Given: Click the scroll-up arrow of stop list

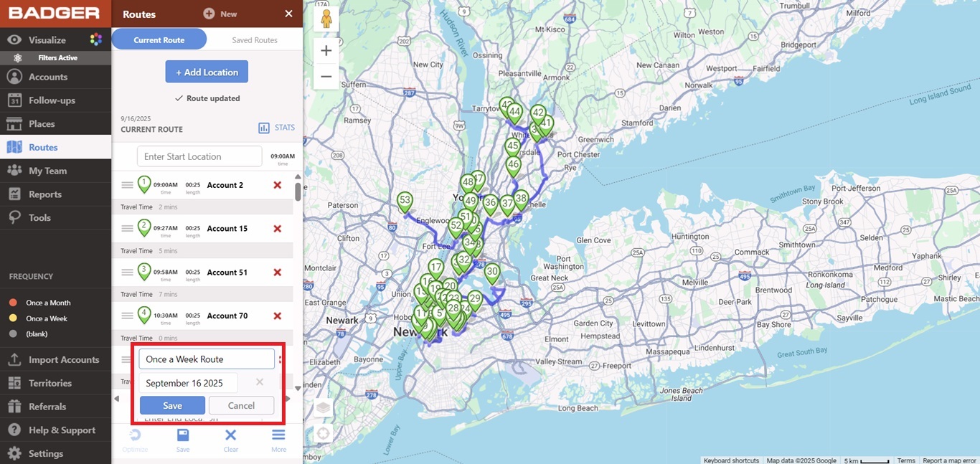Looking at the screenshot, I should [x=298, y=176].
